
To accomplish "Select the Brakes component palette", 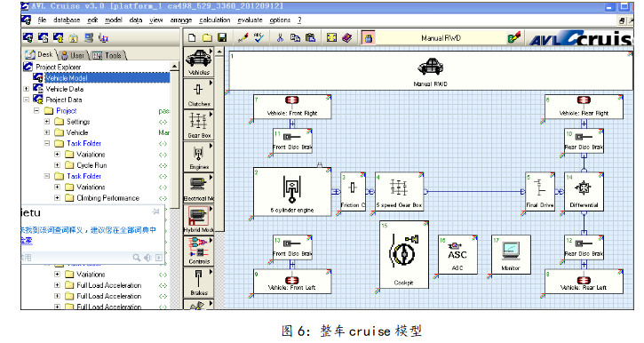I will pyautogui.click(x=199, y=283).
